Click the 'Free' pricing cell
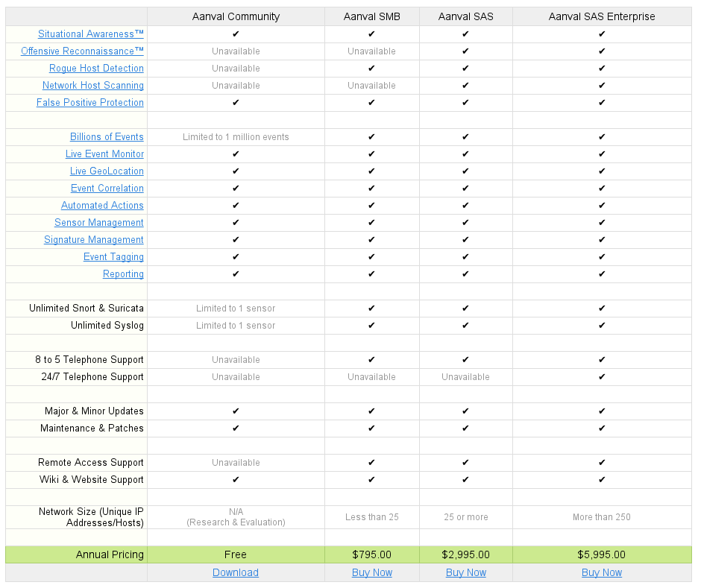The image size is (701, 588). (236, 554)
